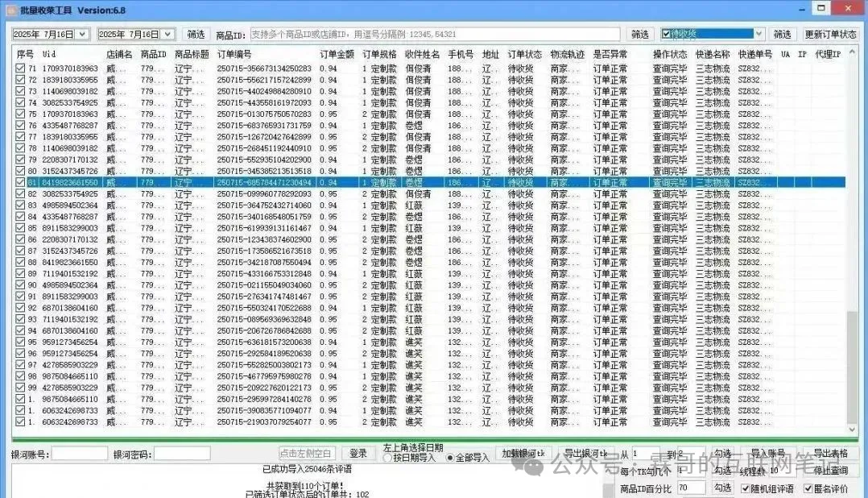The image size is (868, 498).
Task: Open the end date calendar dropdown
Action: coord(167,34)
